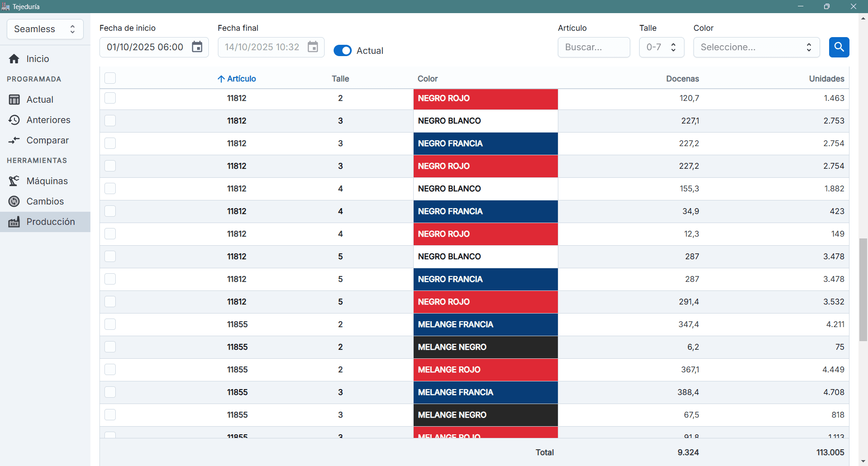Click the vertical scrollbar thumb
This screenshot has width=868, height=466.
[863, 290]
